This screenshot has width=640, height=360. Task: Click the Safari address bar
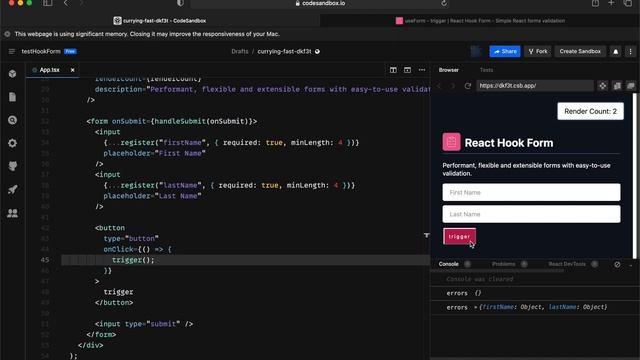[x=319, y=3]
